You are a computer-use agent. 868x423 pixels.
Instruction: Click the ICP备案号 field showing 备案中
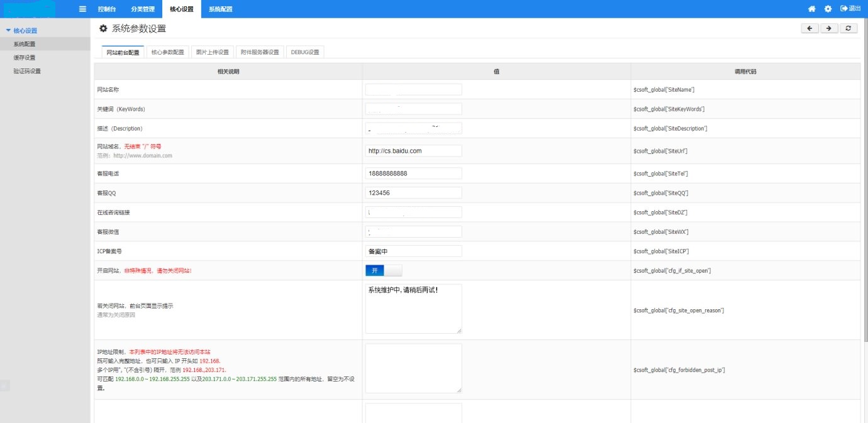click(x=413, y=251)
